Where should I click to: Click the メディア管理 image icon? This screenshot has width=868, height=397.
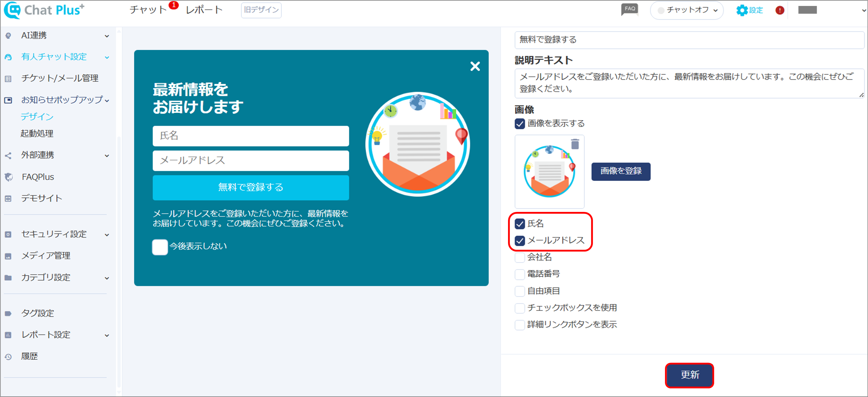click(8, 256)
